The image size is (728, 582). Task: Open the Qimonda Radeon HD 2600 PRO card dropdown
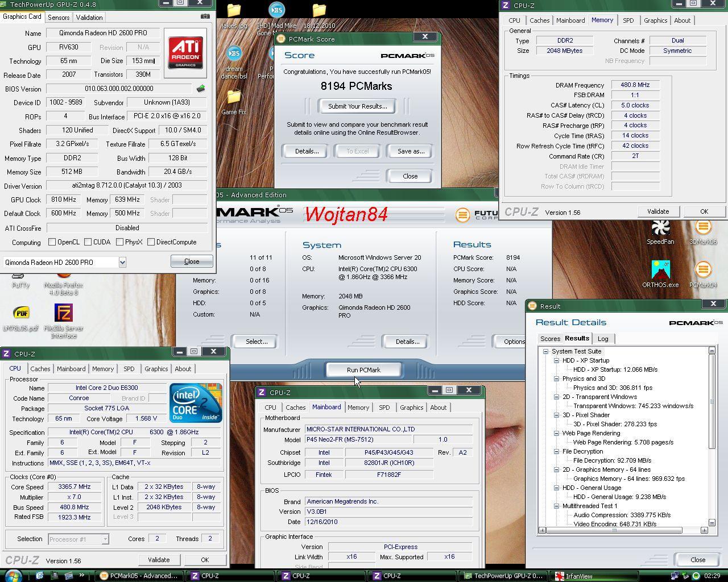pyautogui.click(x=122, y=262)
